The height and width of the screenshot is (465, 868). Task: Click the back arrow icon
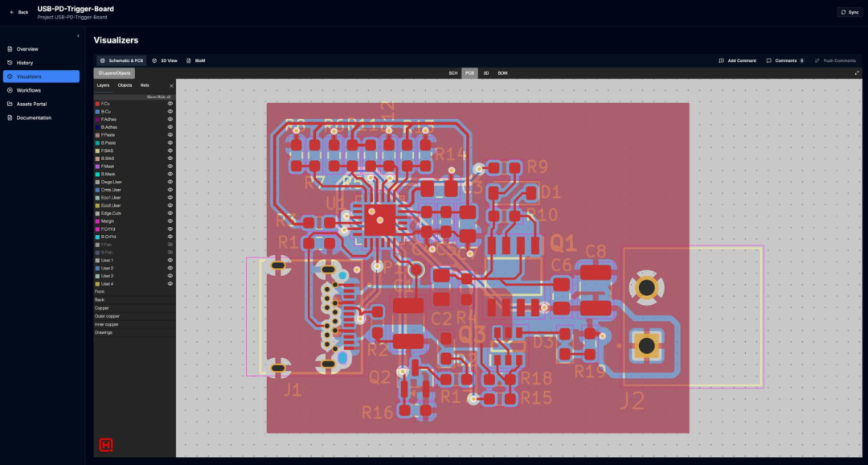click(12, 12)
